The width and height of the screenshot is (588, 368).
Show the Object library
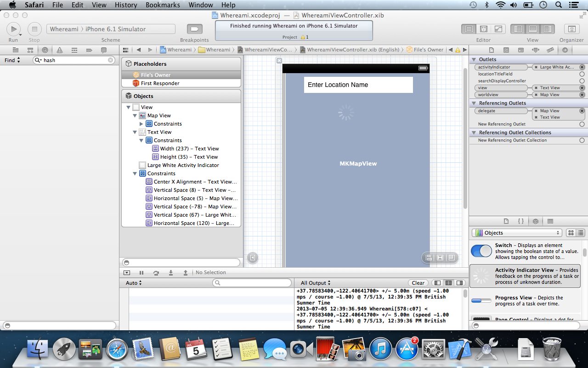(x=536, y=221)
